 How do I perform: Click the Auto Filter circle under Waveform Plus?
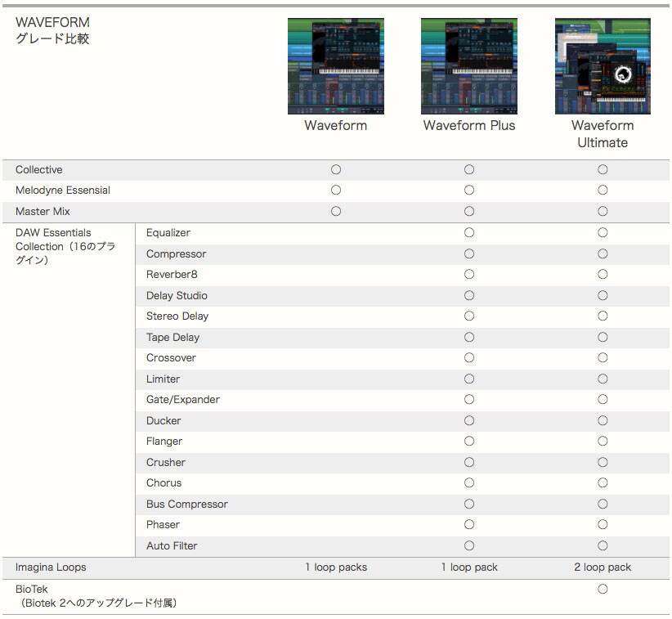point(469,545)
